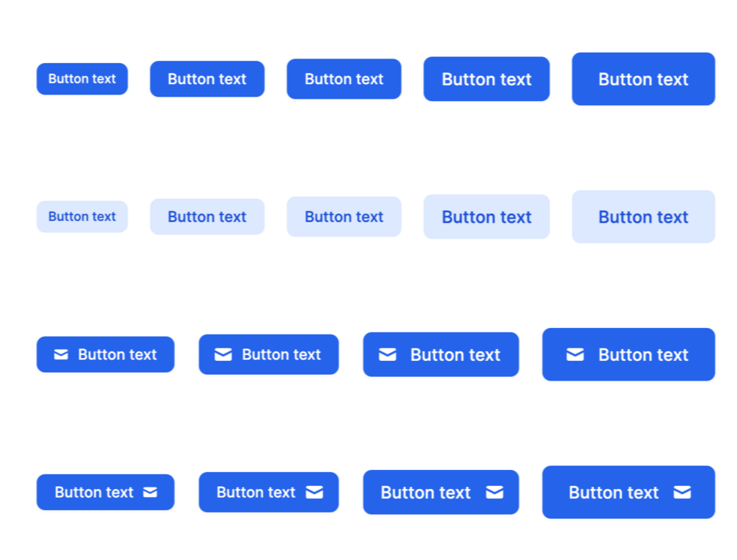Click the envelope icon on the smallest left-icon button
This screenshot has height=560, width=737.
coord(62,354)
